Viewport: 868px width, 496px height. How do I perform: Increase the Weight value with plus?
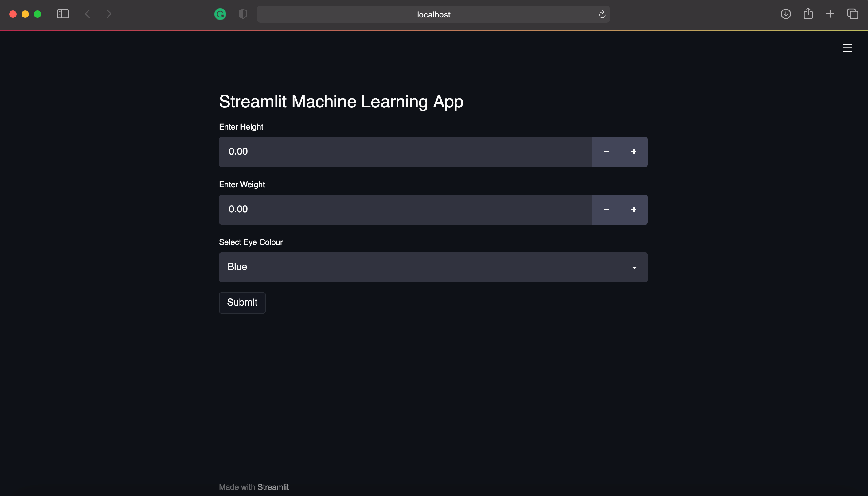(634, 210)
